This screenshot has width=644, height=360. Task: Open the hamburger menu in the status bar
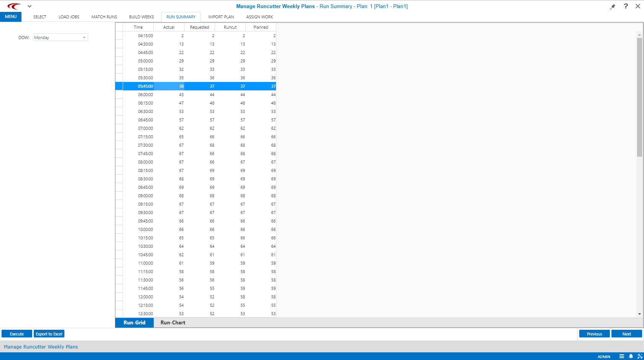622,356
